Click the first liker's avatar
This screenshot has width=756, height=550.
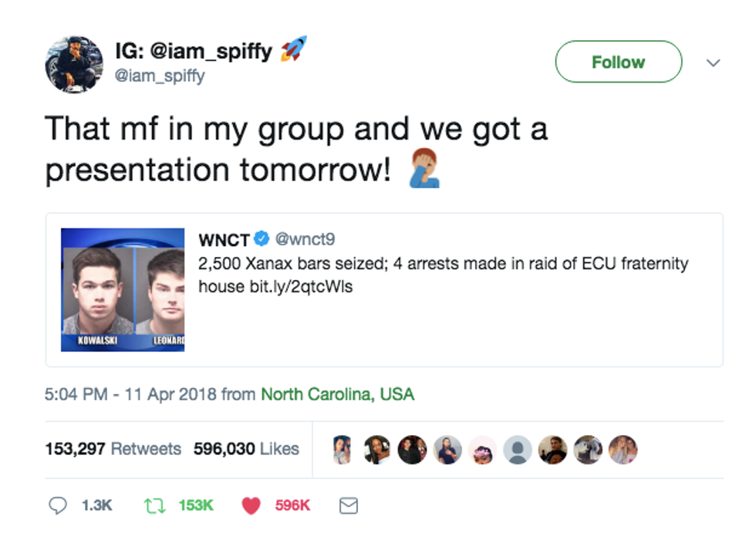[342, 449]
